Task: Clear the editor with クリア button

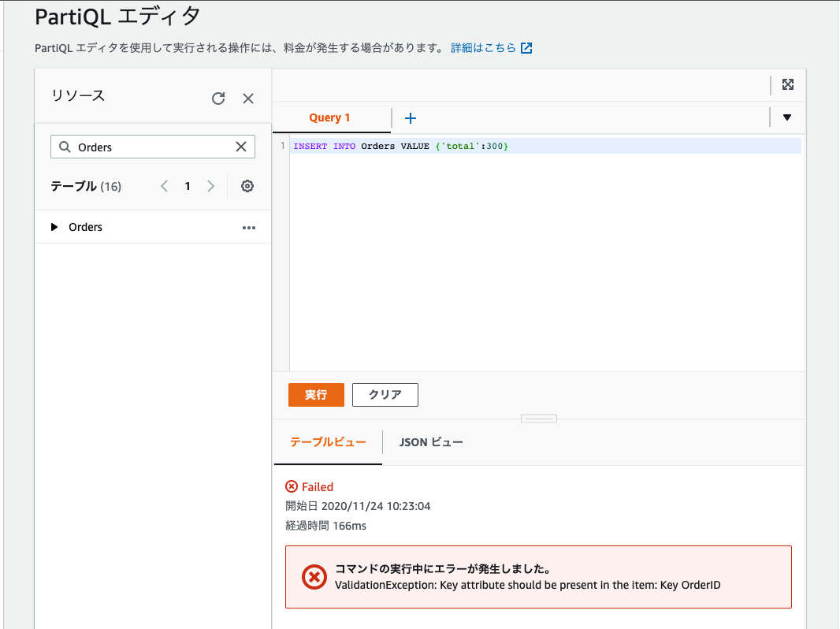Action: coord(385,394)
